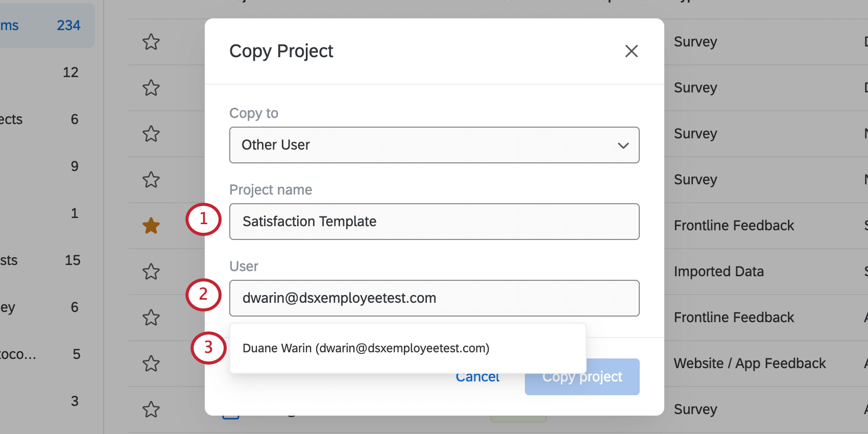Open the sidebar folder with 15 items
The height and width of the screenshot is (434, 868).
[x=46, y=260]
